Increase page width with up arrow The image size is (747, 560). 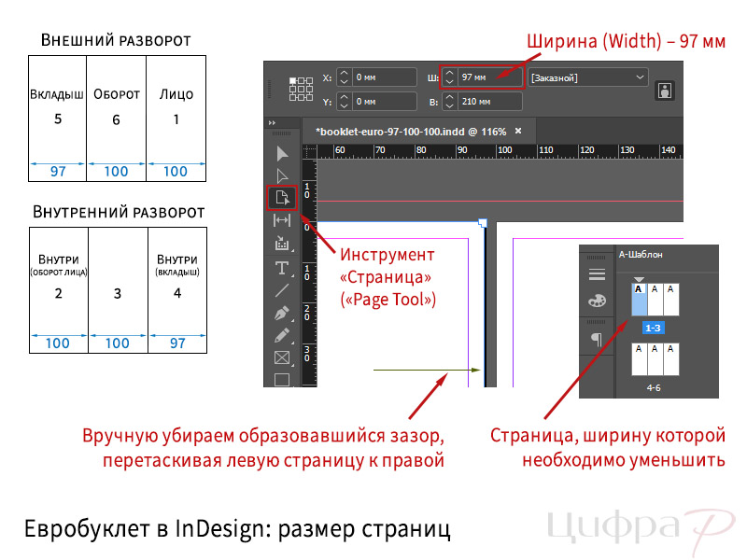point(449,74)
